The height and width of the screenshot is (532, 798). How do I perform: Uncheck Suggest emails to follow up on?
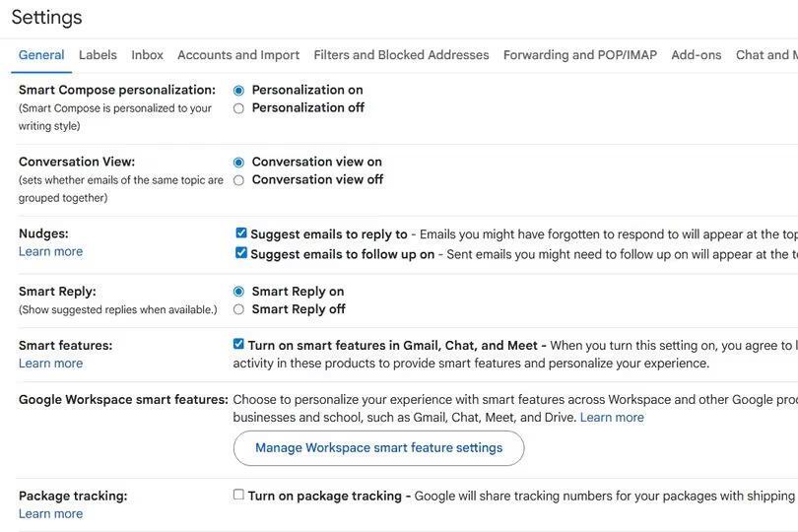point(241,253)
